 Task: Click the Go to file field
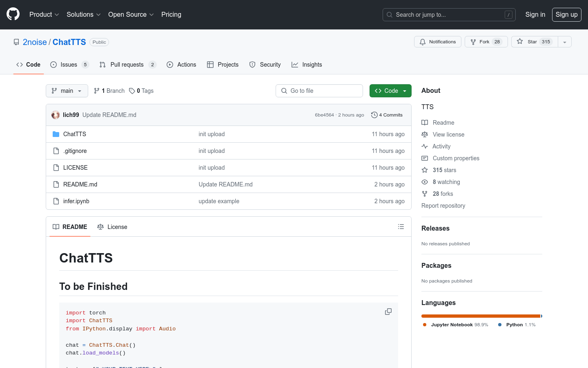tap(319, 91)
